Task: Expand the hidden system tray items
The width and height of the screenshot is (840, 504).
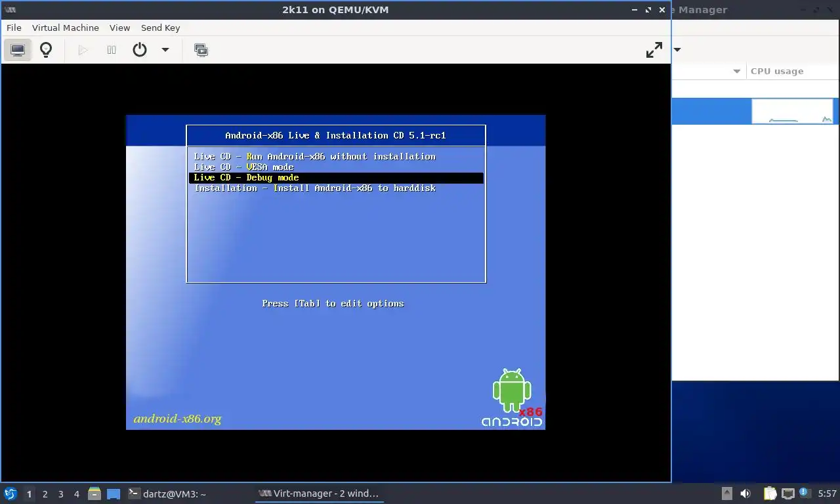Action: pos(726,493)
